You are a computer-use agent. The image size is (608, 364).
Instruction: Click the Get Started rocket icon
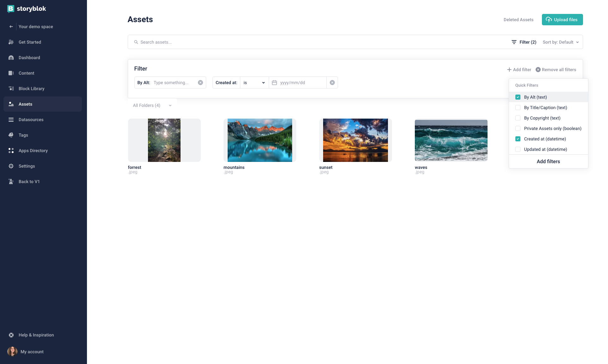click(x=11, y=42)
